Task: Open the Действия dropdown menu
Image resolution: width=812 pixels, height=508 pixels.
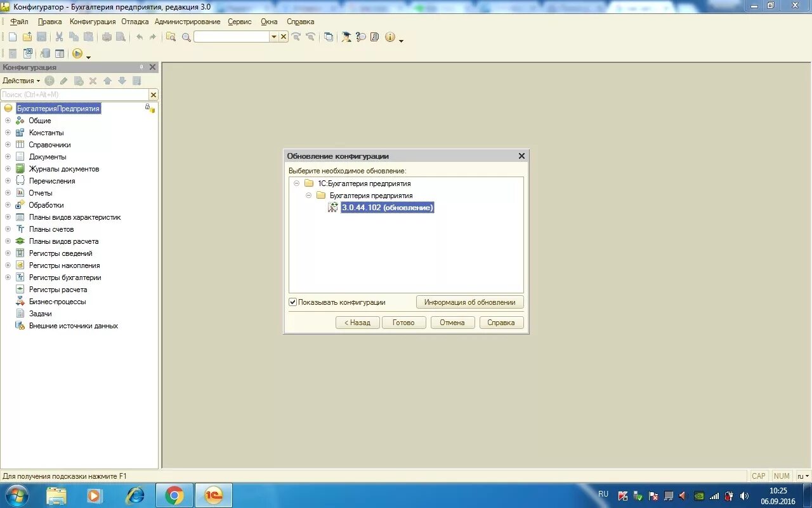Action: pos(21,81)
